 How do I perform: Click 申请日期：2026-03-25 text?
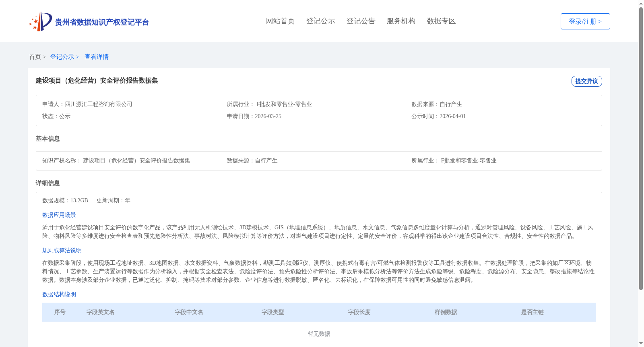click(x=254, y=116)
